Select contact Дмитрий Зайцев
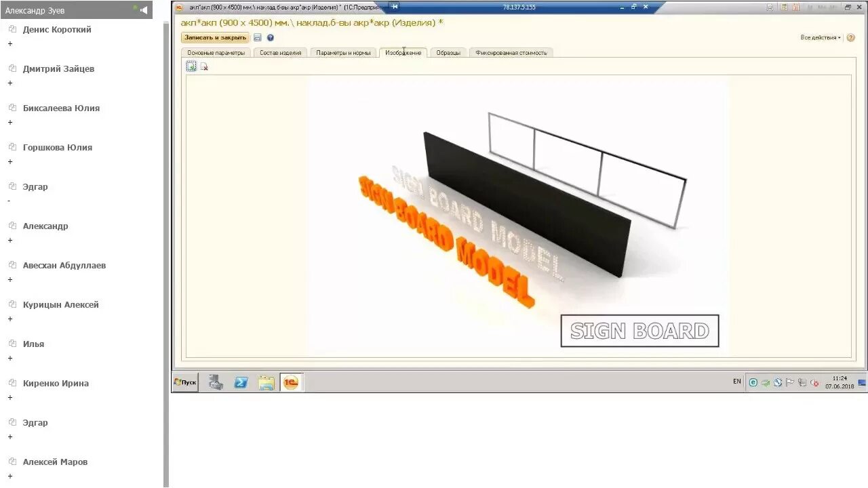The height and width of the screenshot is (488, 868). click(x=58, y=68)
